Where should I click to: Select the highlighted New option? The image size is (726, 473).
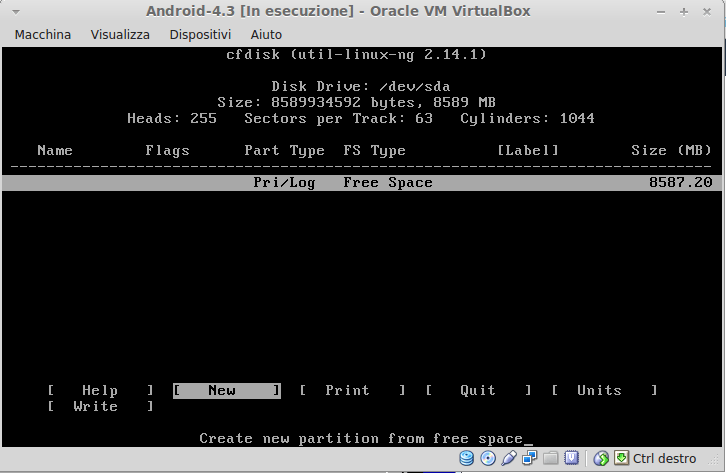226,390
